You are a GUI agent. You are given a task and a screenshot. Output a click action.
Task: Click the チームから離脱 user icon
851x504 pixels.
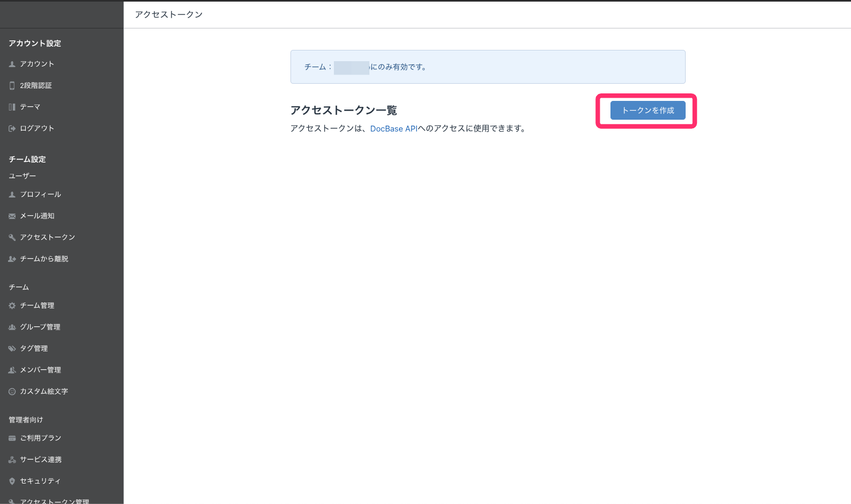click(x=12, y=259)
